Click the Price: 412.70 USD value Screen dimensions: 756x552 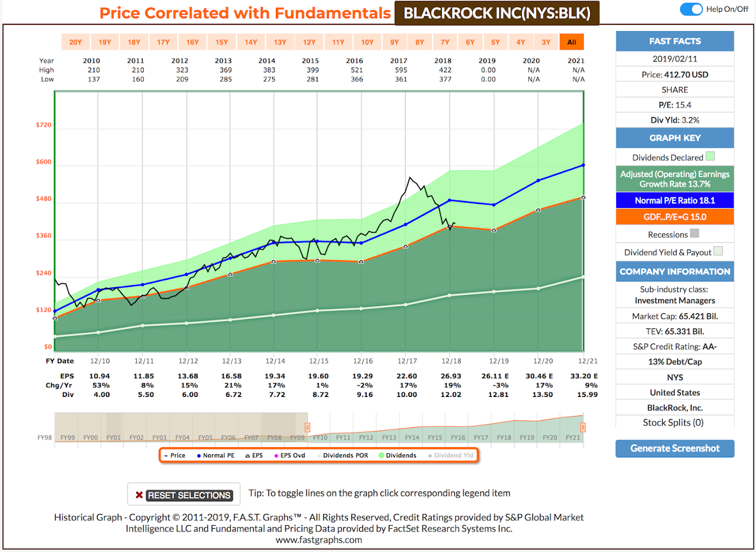pos(675,75)
